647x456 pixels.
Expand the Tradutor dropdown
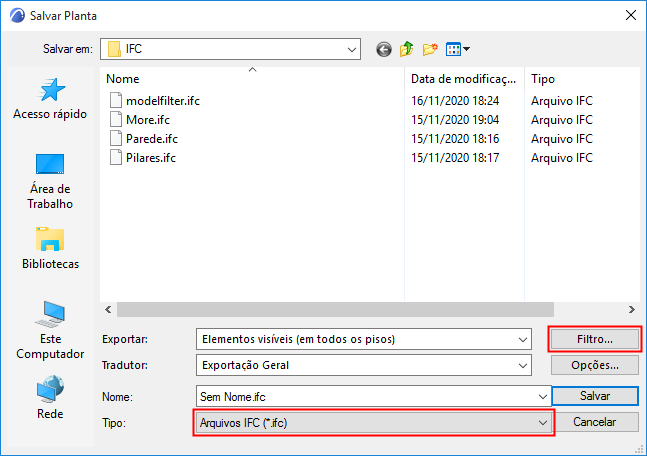pyautogui.click(x=364, y=365)
